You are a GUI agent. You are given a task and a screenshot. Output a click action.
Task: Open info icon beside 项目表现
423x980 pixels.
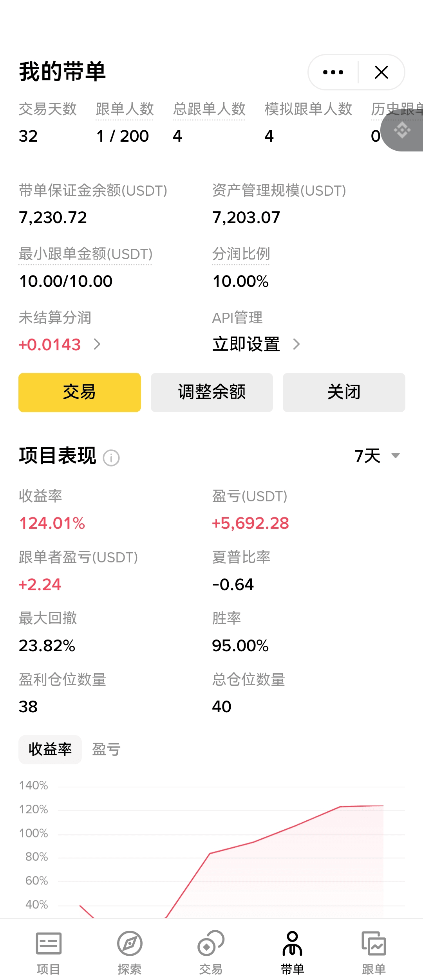(x=111, y=458)
